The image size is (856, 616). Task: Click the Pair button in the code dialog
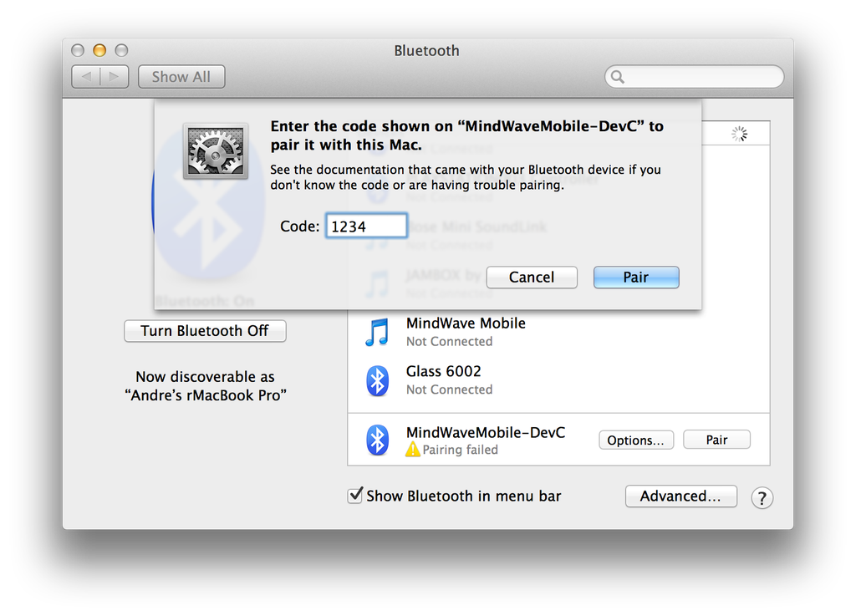tap(636, 277)
